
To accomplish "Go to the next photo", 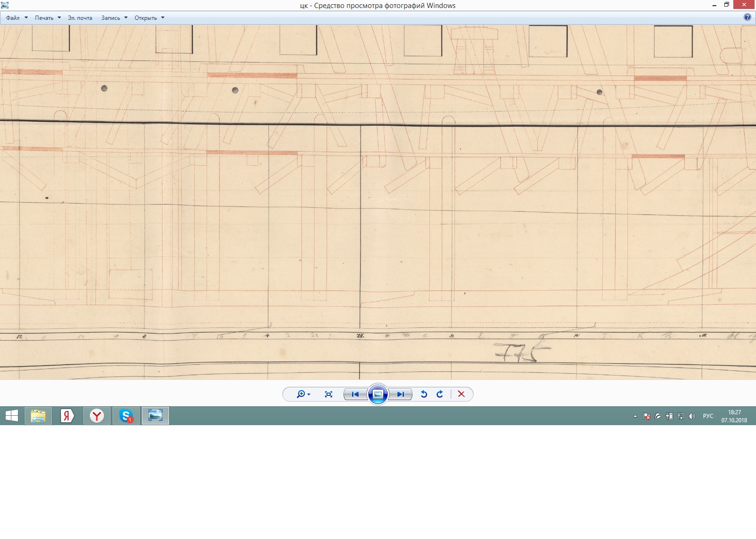I will [401, 394].
